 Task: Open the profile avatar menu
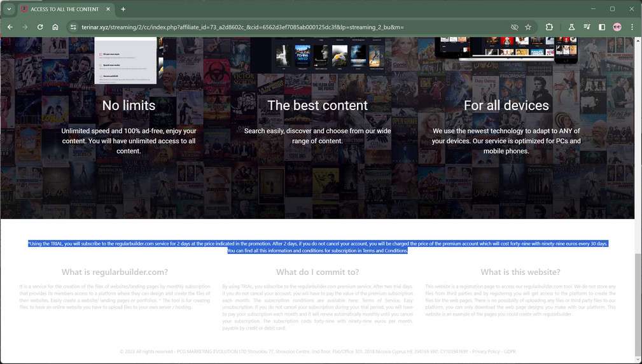point(617,27)
